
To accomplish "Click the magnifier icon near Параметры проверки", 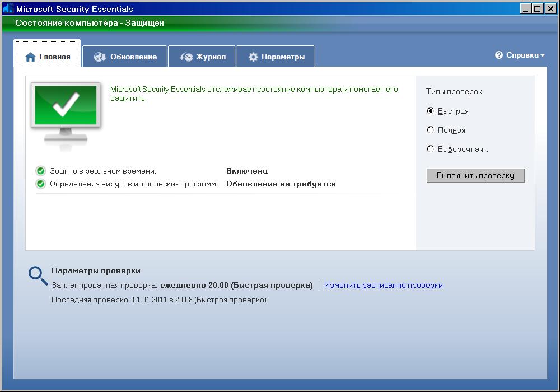I will (38, 276).
